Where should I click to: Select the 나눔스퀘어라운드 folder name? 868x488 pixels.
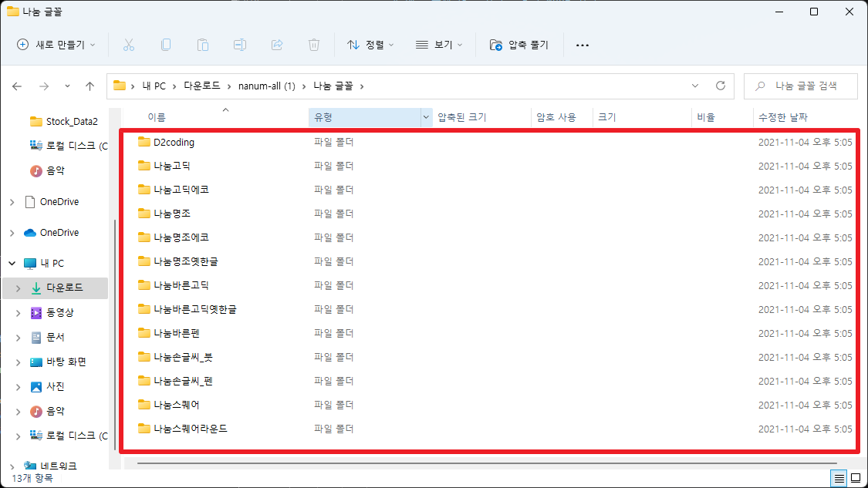(191, 429)
